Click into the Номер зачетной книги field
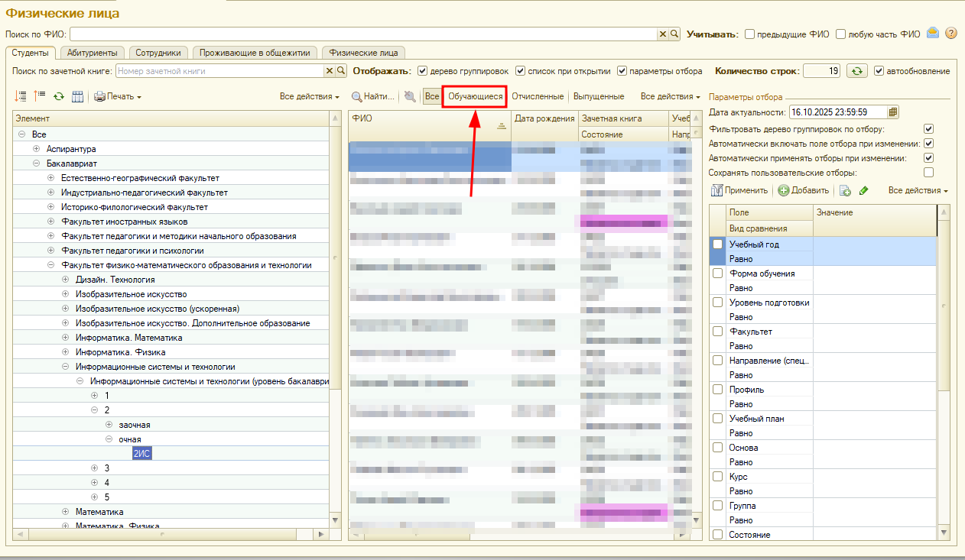Image resolution: width=965 pixels, height=560 pixels. (x=219, y=71)
